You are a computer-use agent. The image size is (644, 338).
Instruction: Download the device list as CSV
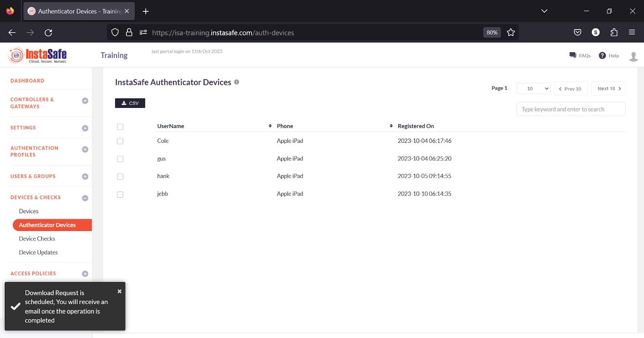coord(130,103)
